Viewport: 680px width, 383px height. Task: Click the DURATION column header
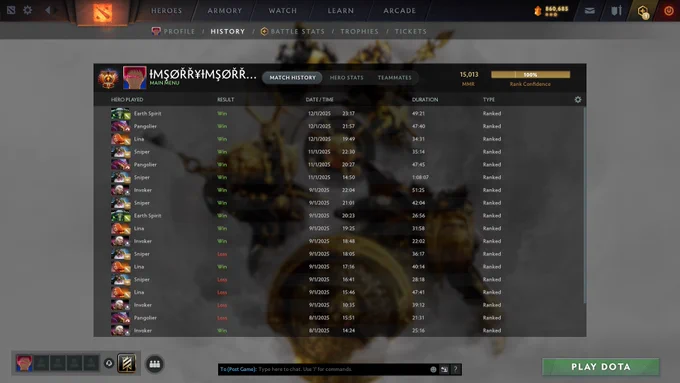coord(425,100)
